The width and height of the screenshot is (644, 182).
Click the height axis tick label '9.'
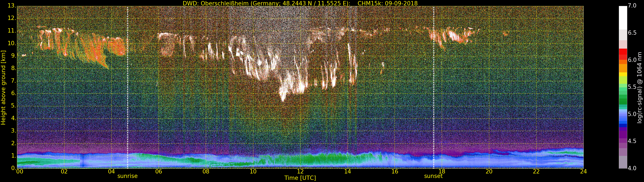coord(13,56)
